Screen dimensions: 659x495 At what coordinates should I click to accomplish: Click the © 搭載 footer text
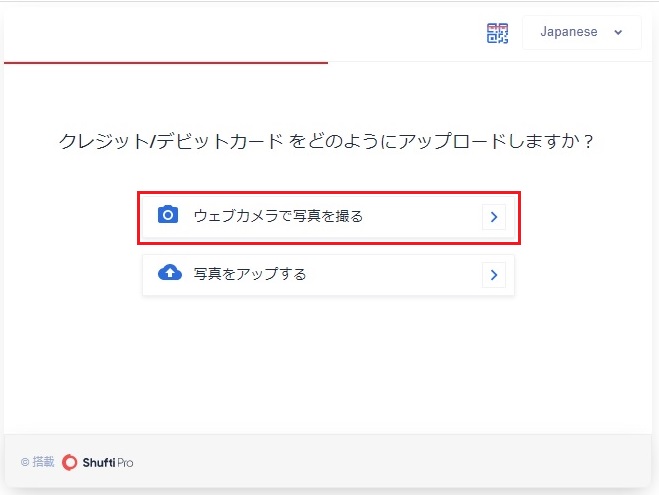[x=37, y=462]
